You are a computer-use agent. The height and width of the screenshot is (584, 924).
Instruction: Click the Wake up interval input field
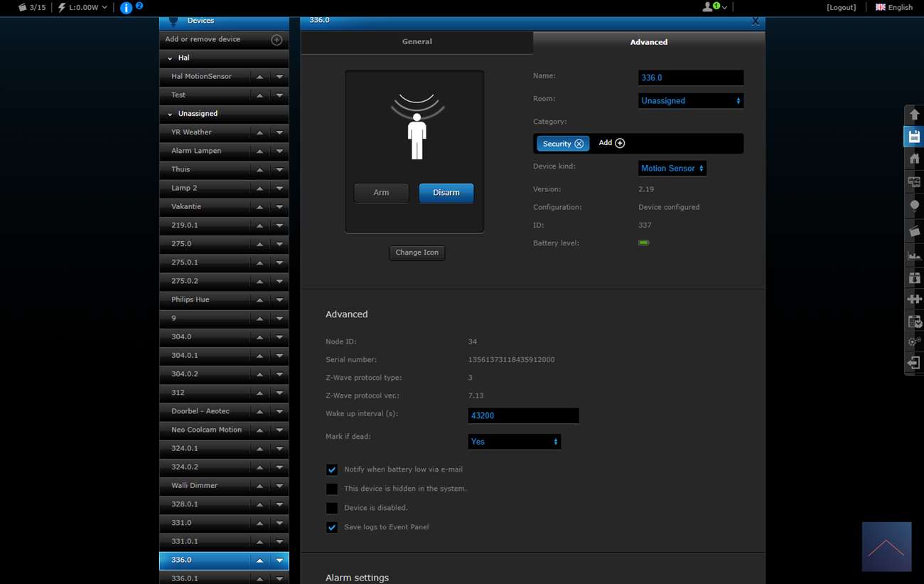523,415
